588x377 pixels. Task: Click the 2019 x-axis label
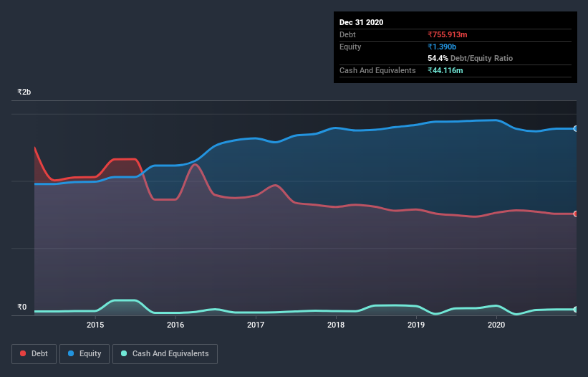[416, 325]
